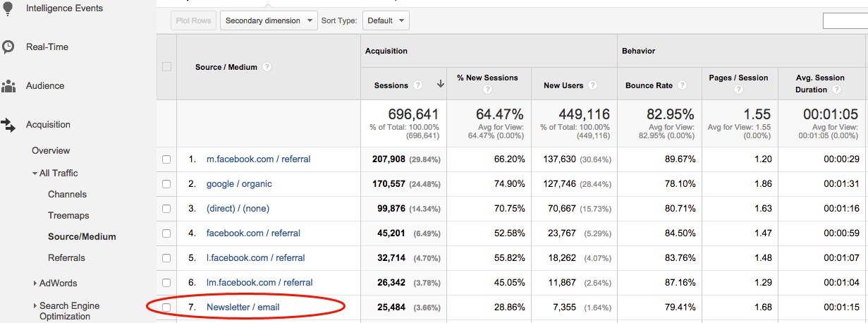Go to Referrals in the sidebar
Viewport: 868px width, 323px height.
click(66, 258)
